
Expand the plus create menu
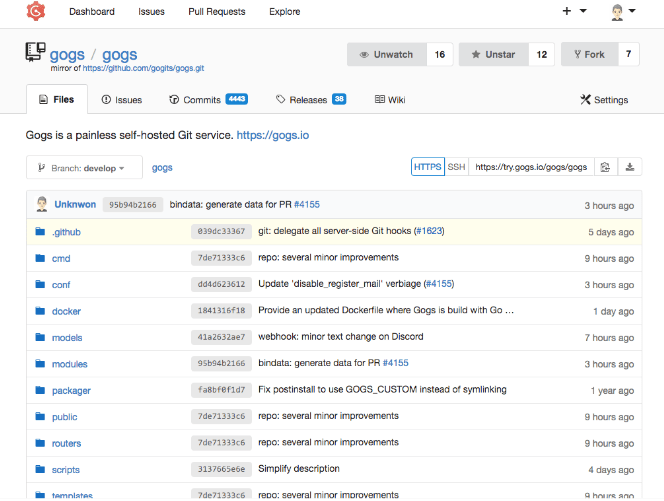(x=574, y=12)
